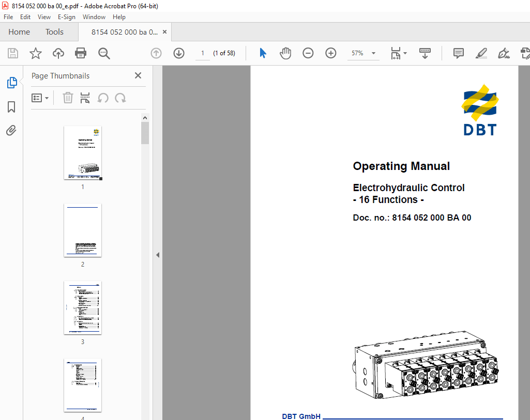This screenshot has height=420, width=530.
Task: Click the 'Electrohydraulic Control' heading text
Action: tap(408, 188)
